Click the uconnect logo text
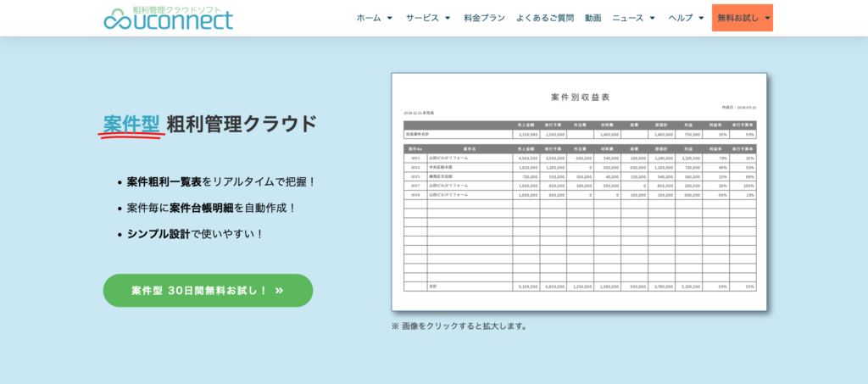Image resolution: width=868 pixels, height=384 pixels. (185, 21)
